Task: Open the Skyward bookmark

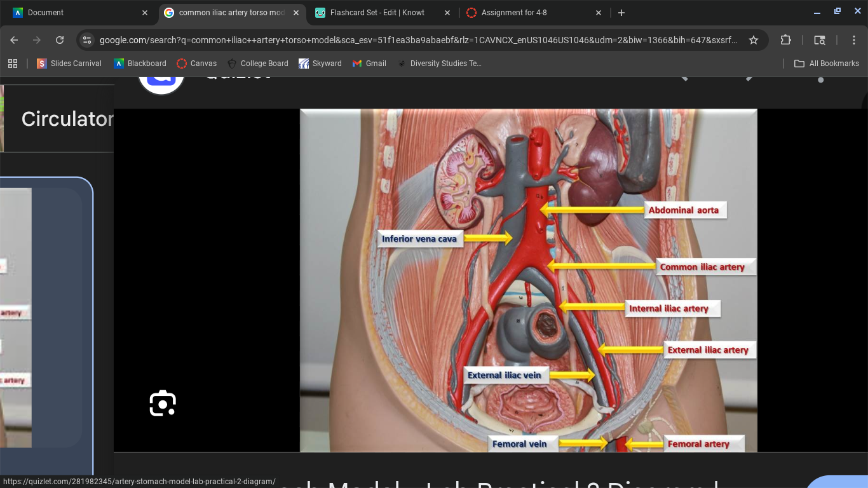Action: coord(320,64)
